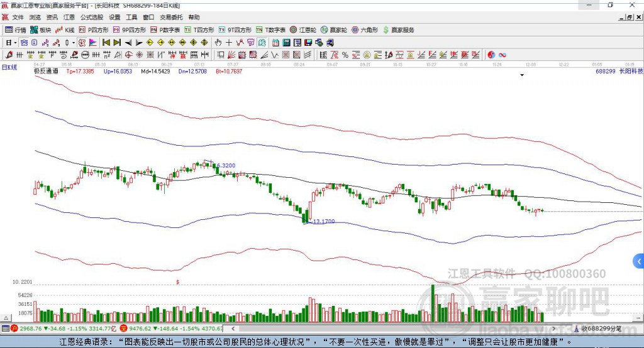
Task: Click the first yellow diamond arrow icon
Action: [150, 43]
